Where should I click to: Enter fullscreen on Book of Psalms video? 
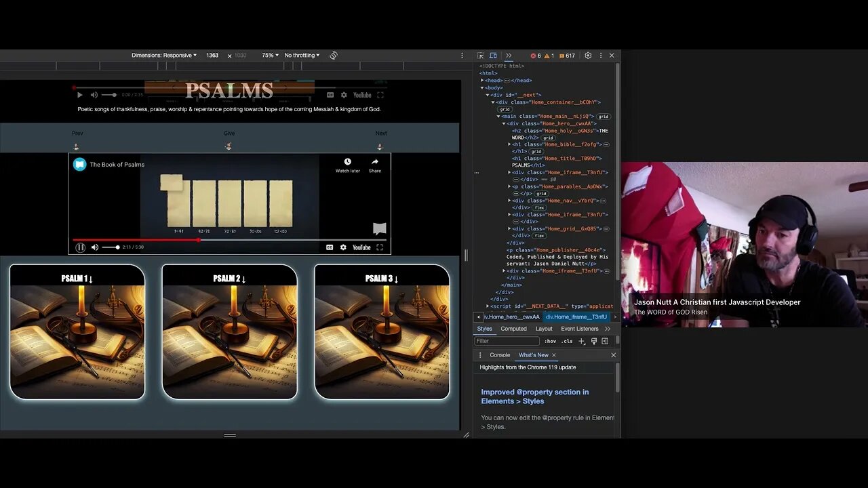[380, 247]
